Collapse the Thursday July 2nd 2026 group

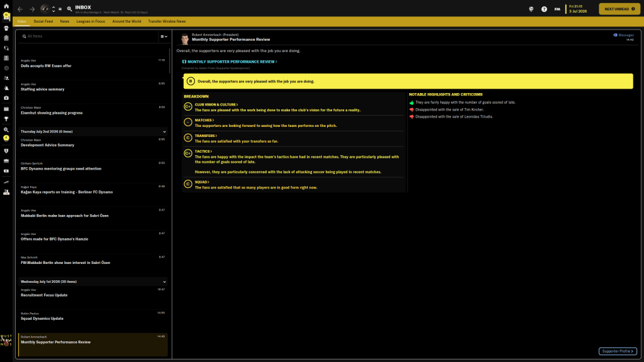[x=165, y=131]
